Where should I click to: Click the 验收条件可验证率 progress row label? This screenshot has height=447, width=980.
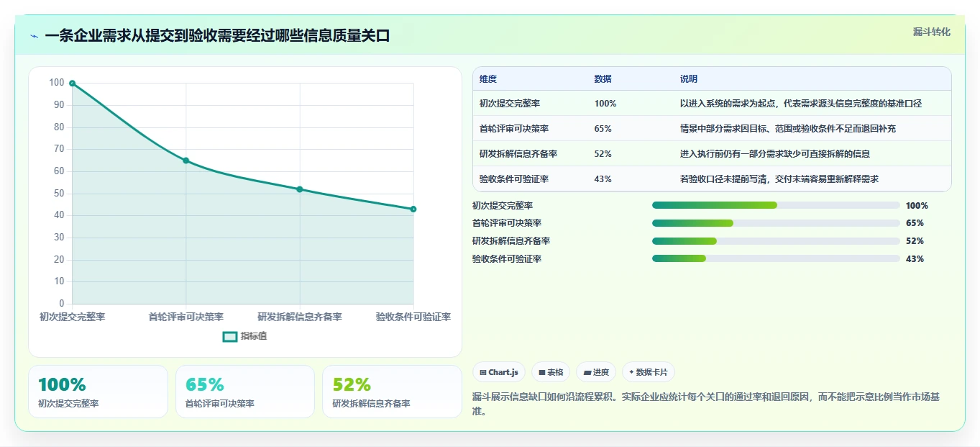(507, 259)
